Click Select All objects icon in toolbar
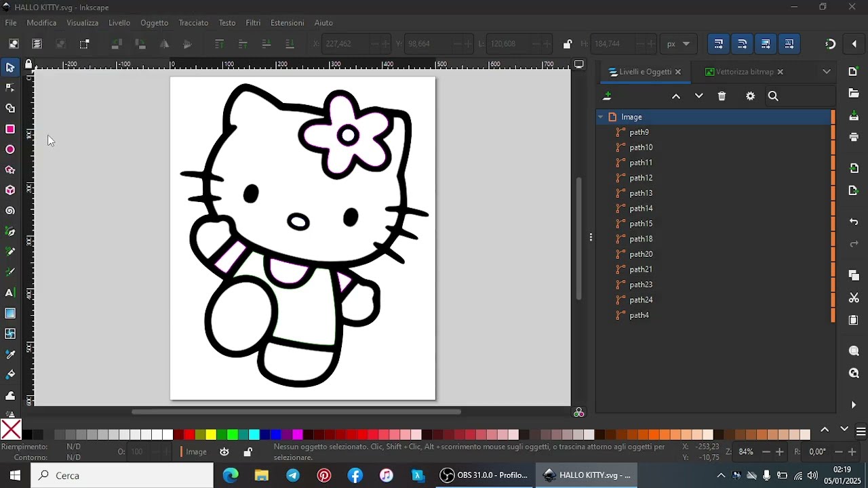Viewport: 868px width, 488px height. 14,44
